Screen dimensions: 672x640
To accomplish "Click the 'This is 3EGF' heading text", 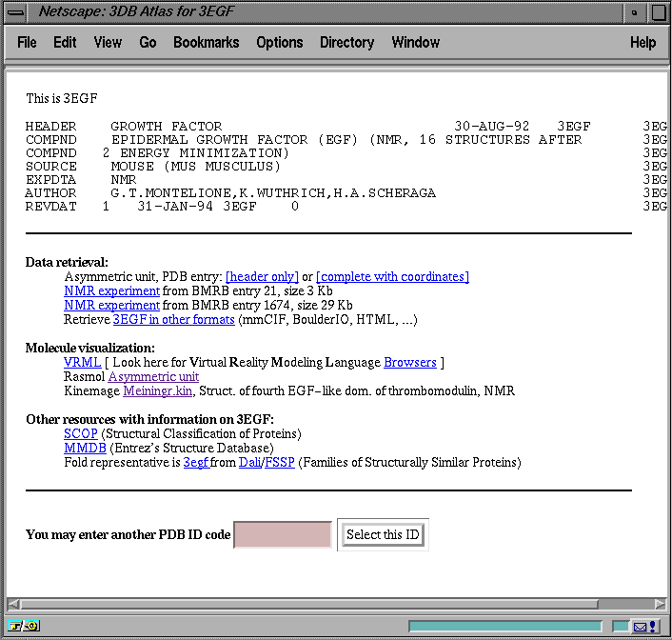I will [x=62, y=98].
